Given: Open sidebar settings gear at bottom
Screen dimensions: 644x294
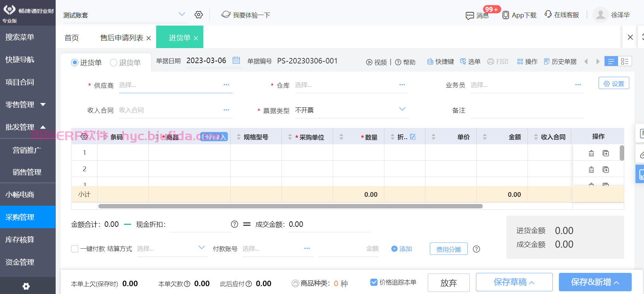Looking at the screenshot, I should (x=26, y=286).
